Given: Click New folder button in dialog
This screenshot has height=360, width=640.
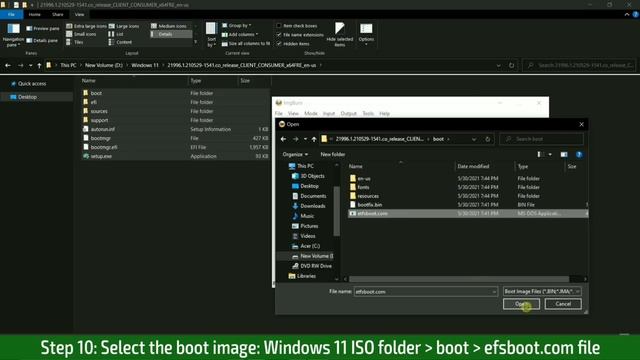Looking at the screenshot, I should pyautogui.click(x=333, y=154).
